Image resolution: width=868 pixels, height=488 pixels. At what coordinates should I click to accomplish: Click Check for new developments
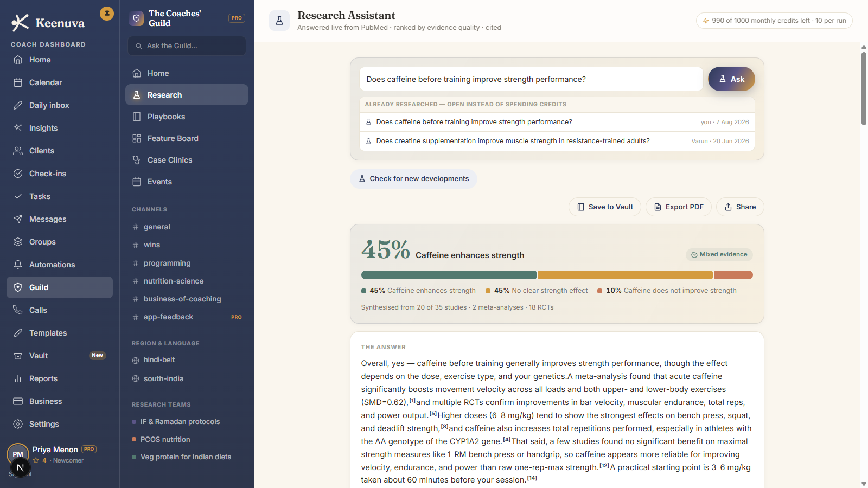click(x=413, y=179)
